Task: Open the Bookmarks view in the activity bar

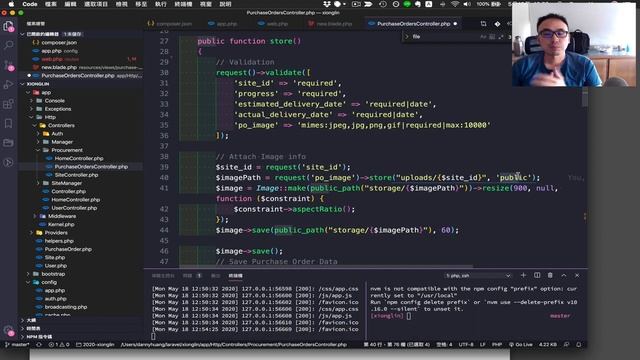Action: [x=8, y=123]
